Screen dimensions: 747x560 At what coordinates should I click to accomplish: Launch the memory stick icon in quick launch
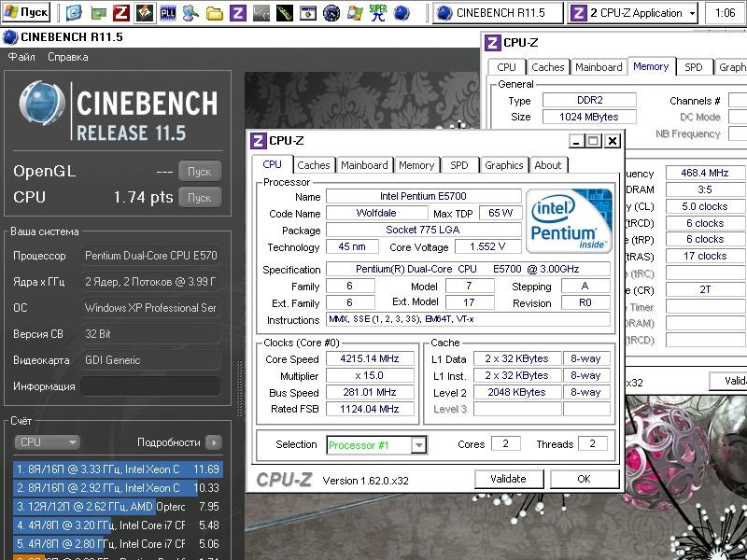285,13
